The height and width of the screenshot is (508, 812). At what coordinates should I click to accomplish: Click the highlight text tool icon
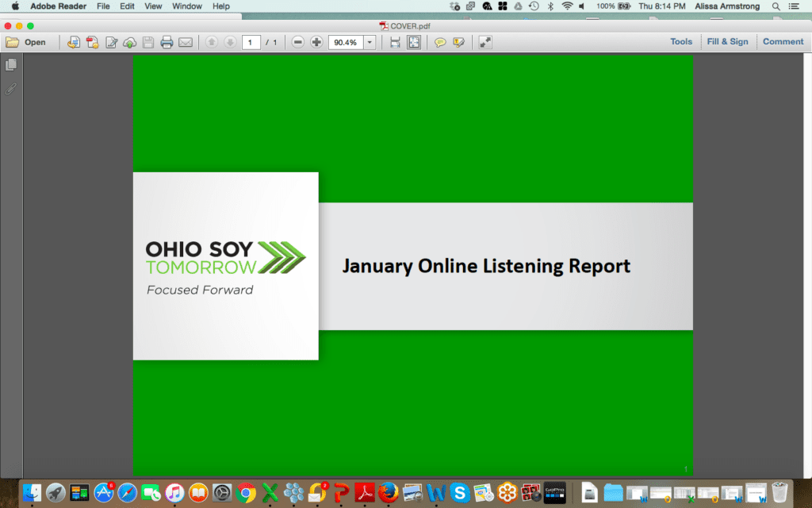[x=459, y=43]
